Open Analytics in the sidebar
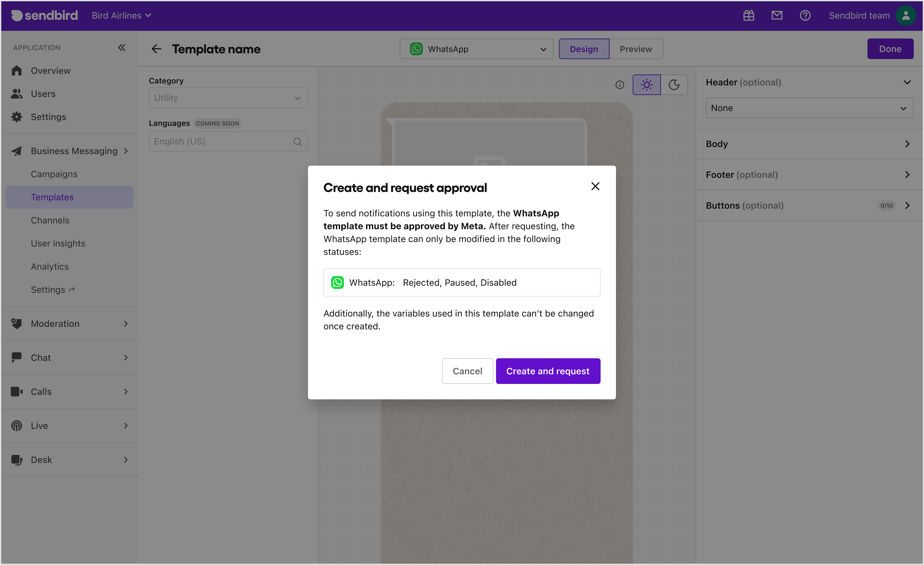The width and height of the screenshot is (924, 565). tap(69, 266)
